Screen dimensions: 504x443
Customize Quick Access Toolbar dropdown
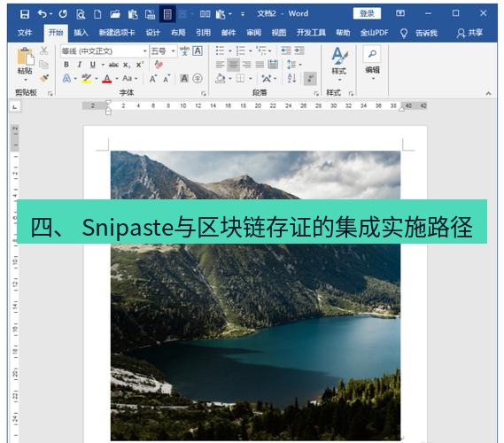coord(243,14)
